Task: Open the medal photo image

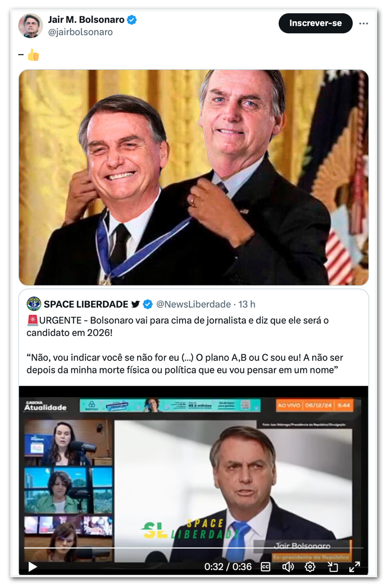Action: pos(193,178)
